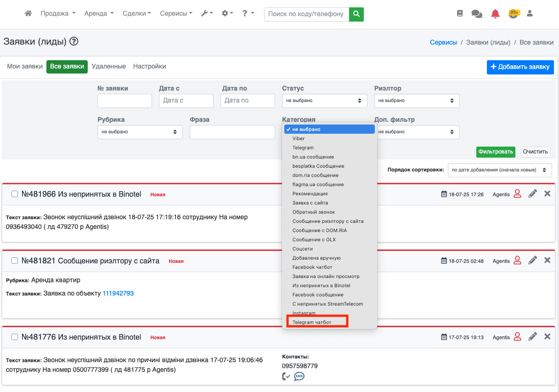The width and height of the screenshot is (559, 392).
Task: Click the user profile icon in navbar
Action: pos(530,14)
